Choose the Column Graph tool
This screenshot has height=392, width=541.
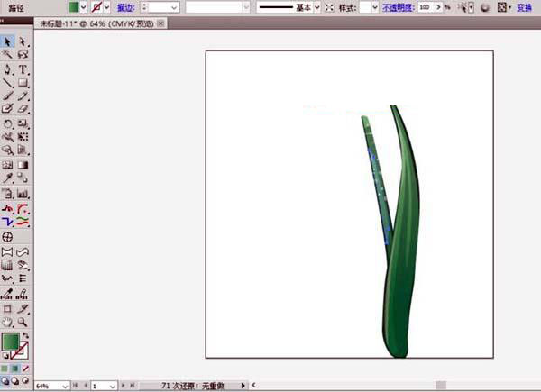click(x=23, y=193)
